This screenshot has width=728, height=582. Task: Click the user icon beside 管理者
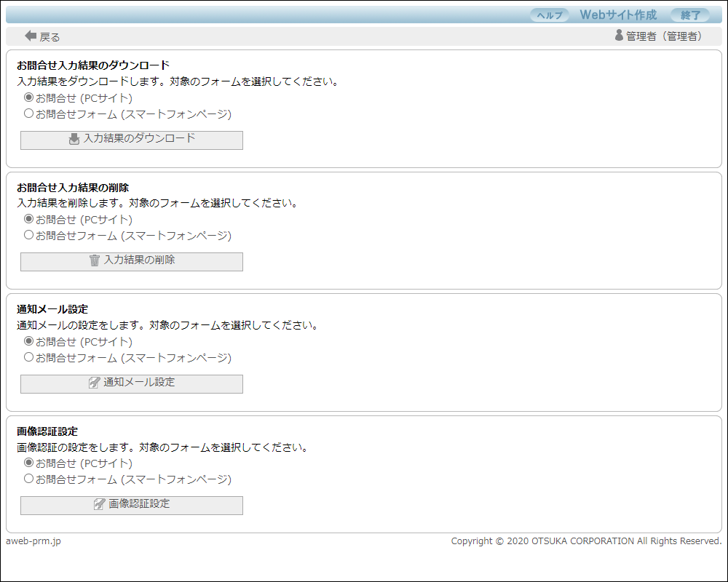tap(619, 35)
